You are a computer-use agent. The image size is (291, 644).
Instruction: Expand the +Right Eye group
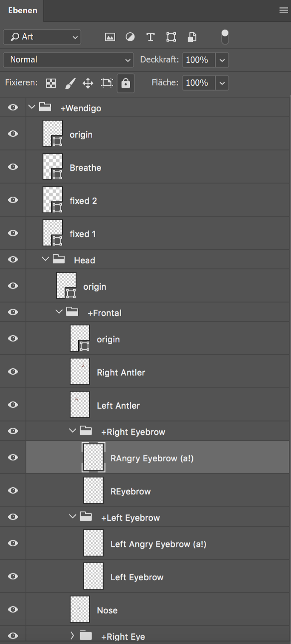[x=71, y=636]
